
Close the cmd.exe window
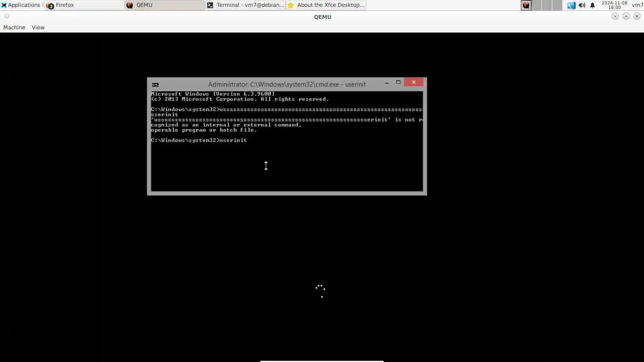pyautogui.click(x=414, y=82)
